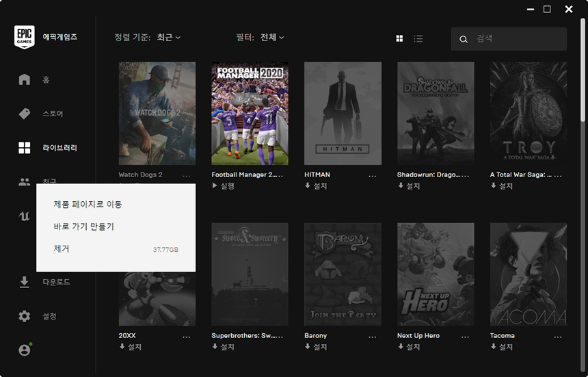This screenshot has height=377, width=588.
Task: Click the Barony title text
Action: pyautogui.click(x=316, y=336)
